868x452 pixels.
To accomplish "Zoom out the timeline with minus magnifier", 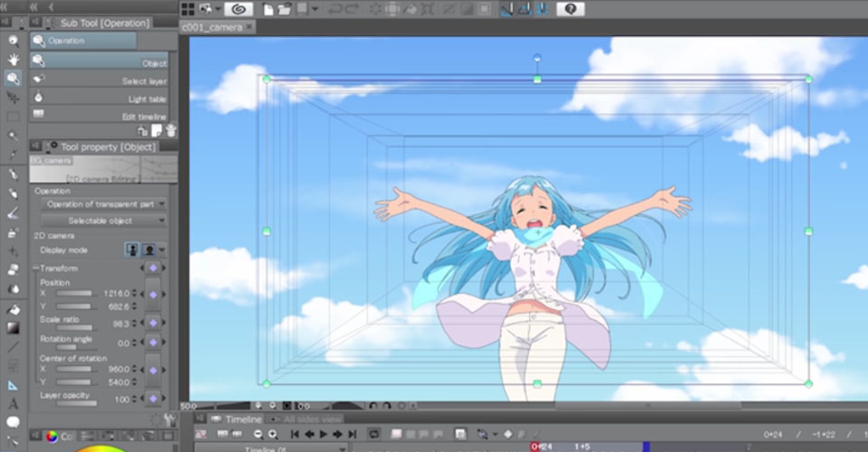I will coord(259,434).
